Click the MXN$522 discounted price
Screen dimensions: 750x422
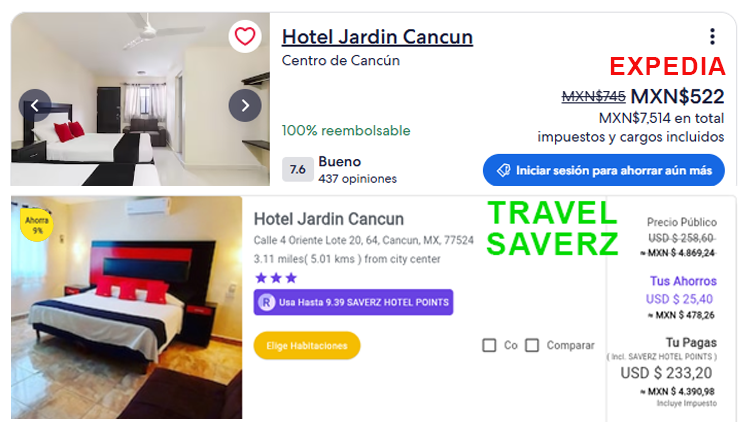(677, 97)
